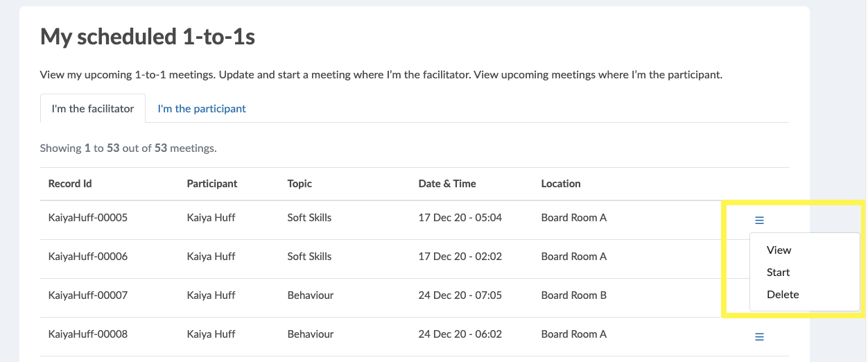This screenshot has height=362, width=868.
Task: Select I'm the facilitator tab
Action: point(93,109)
